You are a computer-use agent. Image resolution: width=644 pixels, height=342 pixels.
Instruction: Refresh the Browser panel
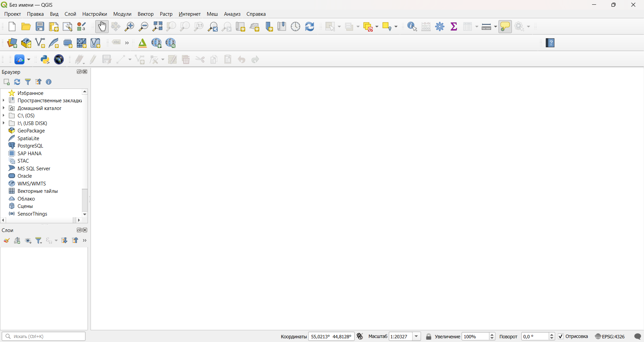pos(17,82)
